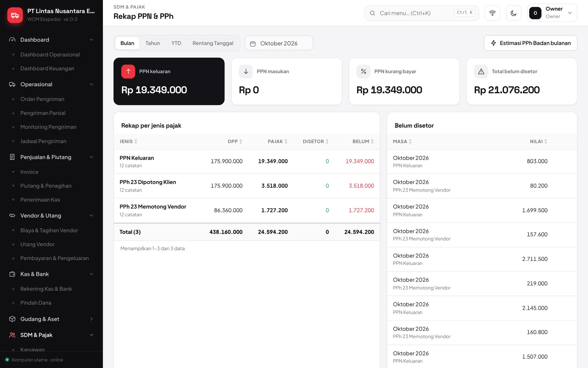Open Invoice in the sidebar
The image size is (588, 368).
coord(29,172)
